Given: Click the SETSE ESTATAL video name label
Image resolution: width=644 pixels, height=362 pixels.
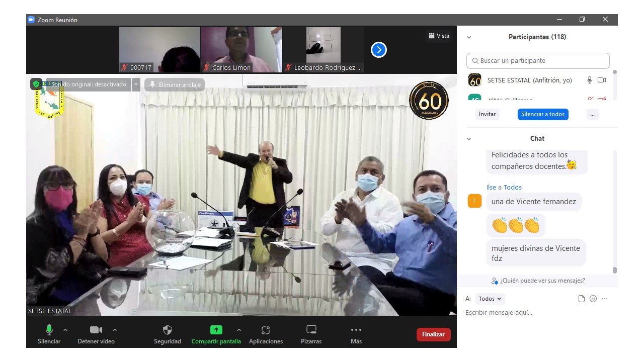Looking at the screenshot, I should pyautogui.click(x=50, y=311).
